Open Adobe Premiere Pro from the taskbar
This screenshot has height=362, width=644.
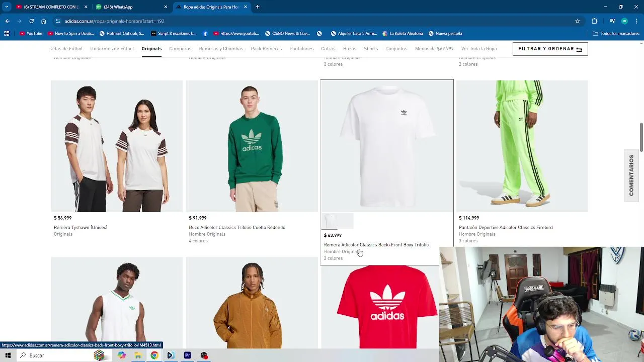tap(187, 355)
